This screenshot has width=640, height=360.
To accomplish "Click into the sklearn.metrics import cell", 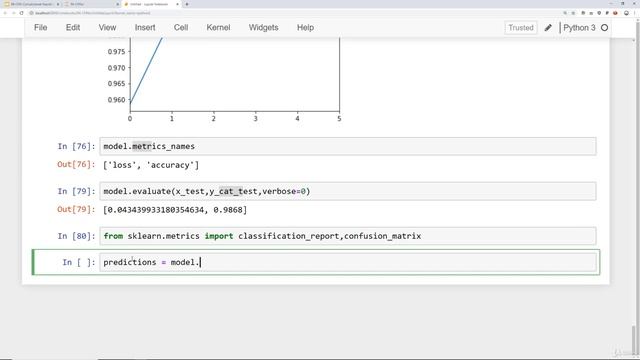I will coord(348,236).
